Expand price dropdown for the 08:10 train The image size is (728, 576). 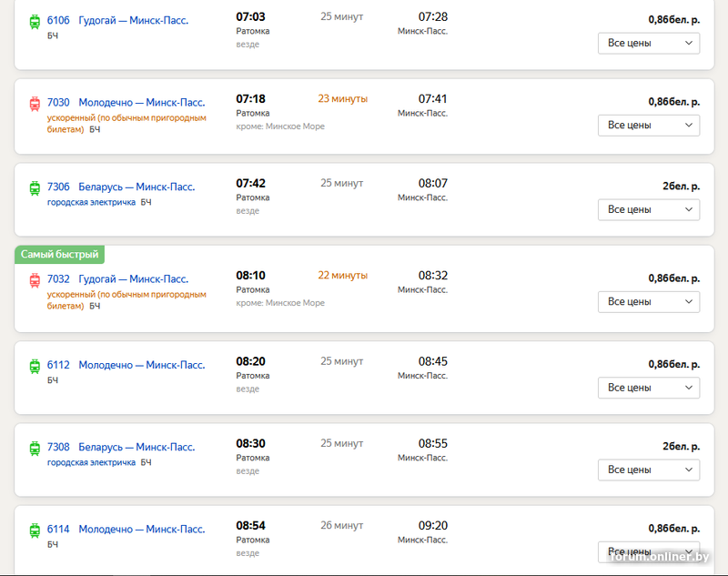(648, 301)
